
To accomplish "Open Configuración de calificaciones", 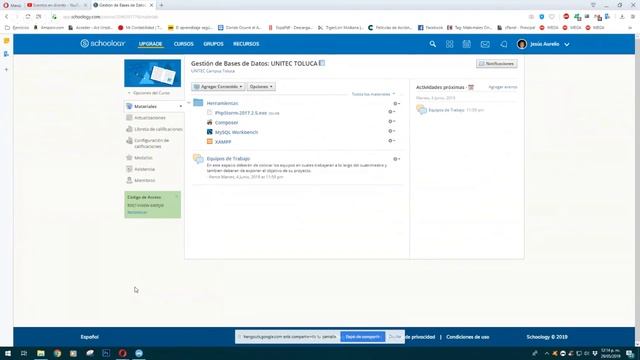I will [151, 143].
